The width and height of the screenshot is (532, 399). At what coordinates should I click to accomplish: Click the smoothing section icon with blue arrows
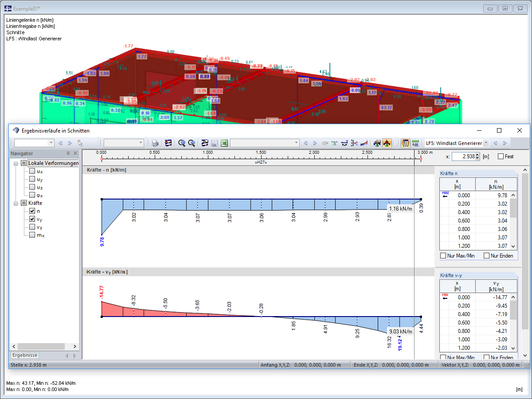[x=344, y=143]
